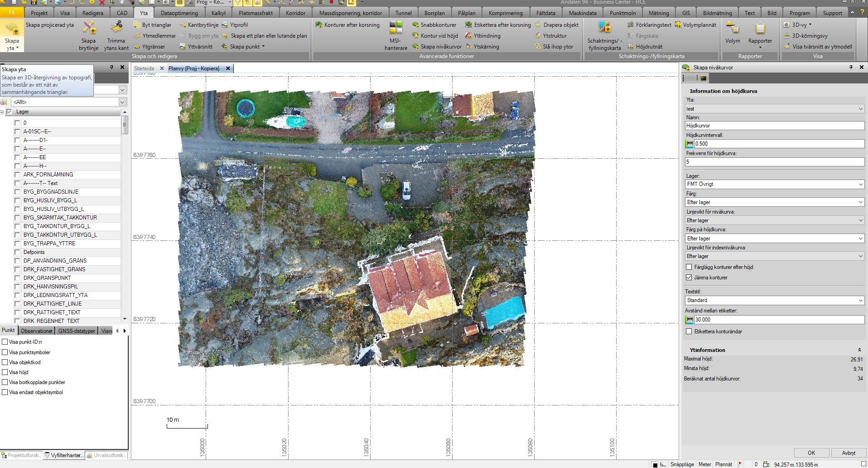
Task: Click the Snabbkonturer tool
Action: (x=438, y=25)
